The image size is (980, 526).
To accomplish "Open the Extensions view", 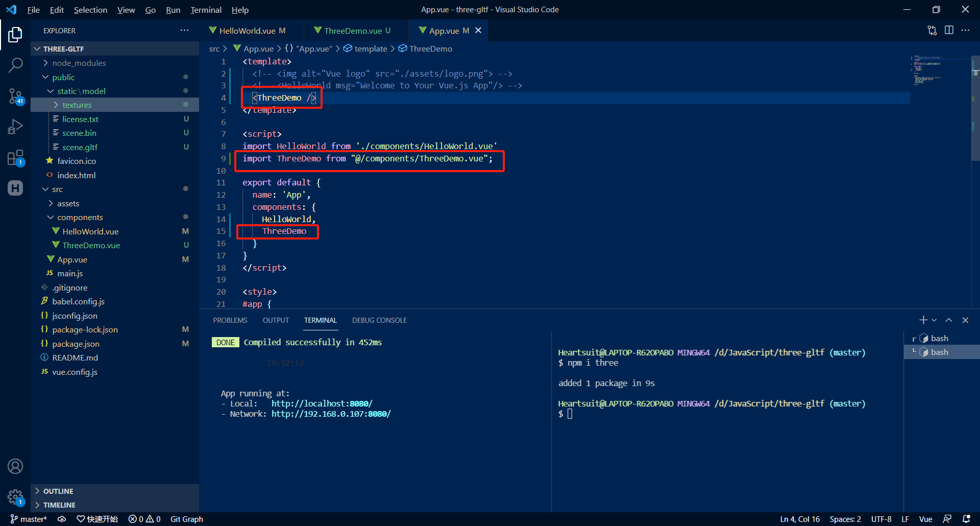I will coord(15,157).
